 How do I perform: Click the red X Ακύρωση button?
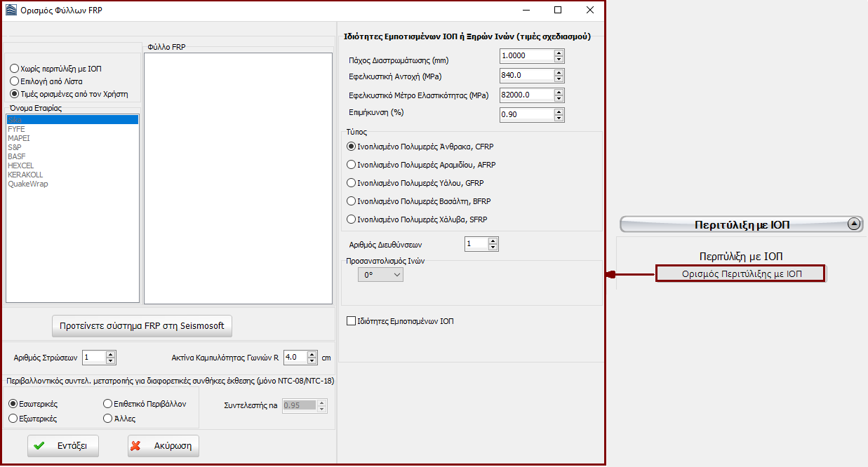(163, 446)
